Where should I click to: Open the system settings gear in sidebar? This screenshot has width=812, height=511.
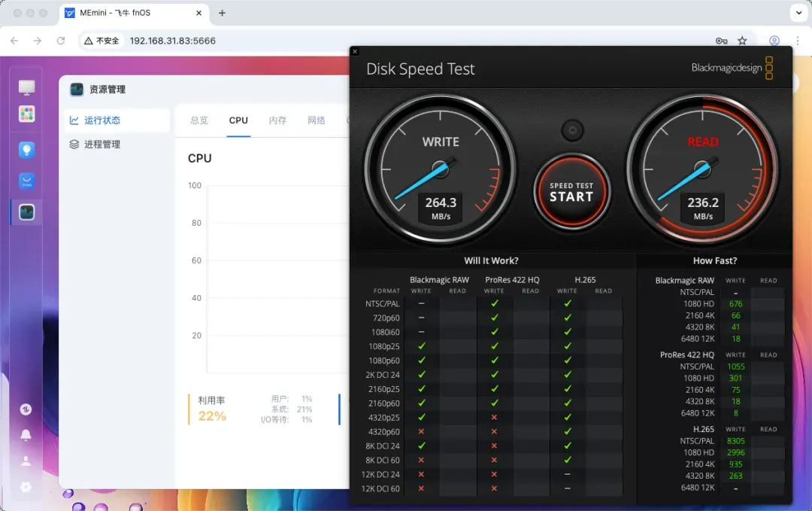[x=26, y=487]
